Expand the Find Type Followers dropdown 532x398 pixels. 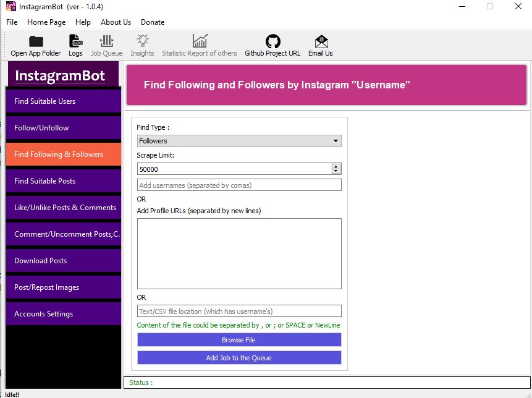(239, 141)
